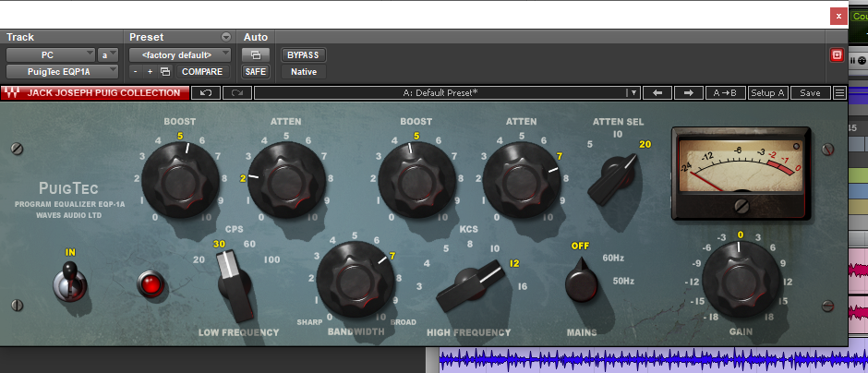The image size is (868, 373).
Task: Click the redo arrow in Waves toolbar
Action: 237,93
